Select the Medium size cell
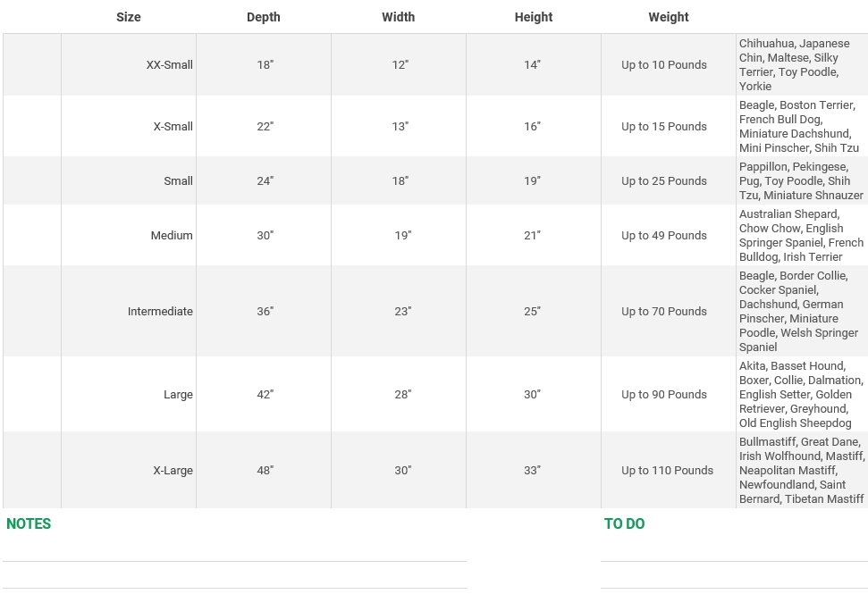The width and height of the screenshot is (868, 611). 172,236
